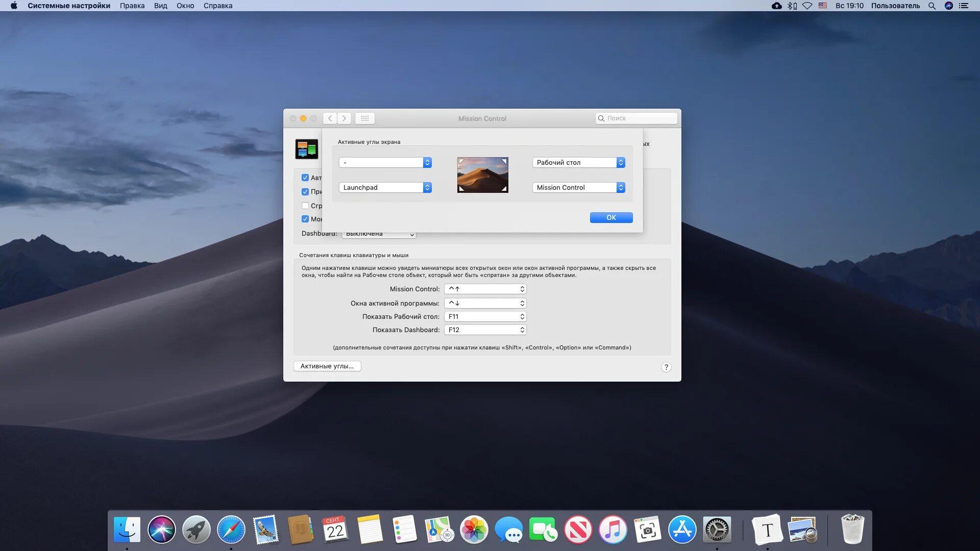Image resolution: width=980 pixels, height=551 pixels.
Task: Open the Справка menu
Action: [x=217, y=6]
